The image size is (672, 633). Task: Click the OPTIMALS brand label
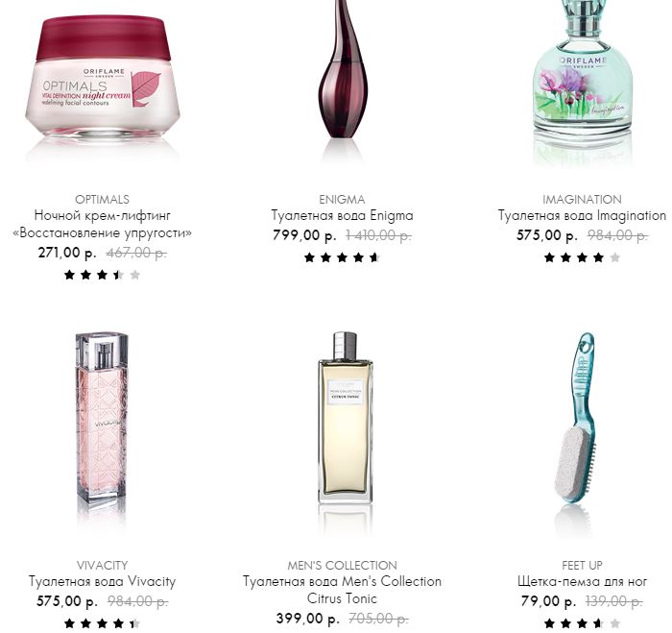point(102,200)
